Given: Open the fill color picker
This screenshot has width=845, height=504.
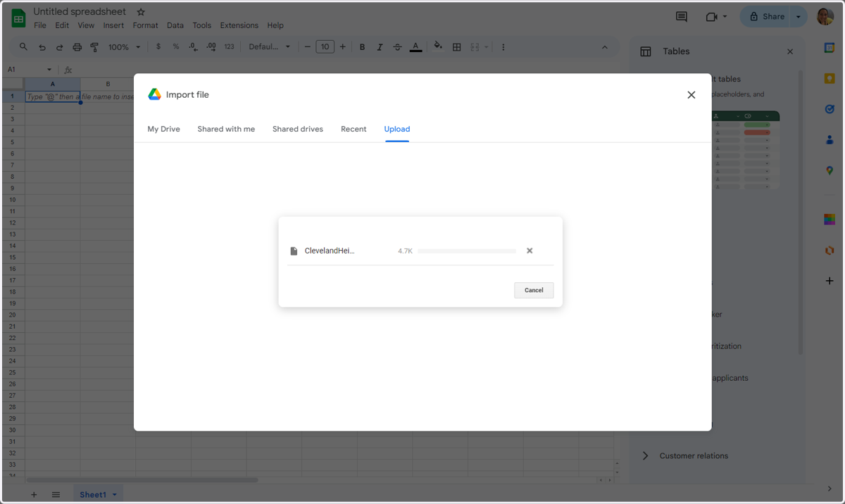Looking at the screenshot, I should tap(438, 47).
